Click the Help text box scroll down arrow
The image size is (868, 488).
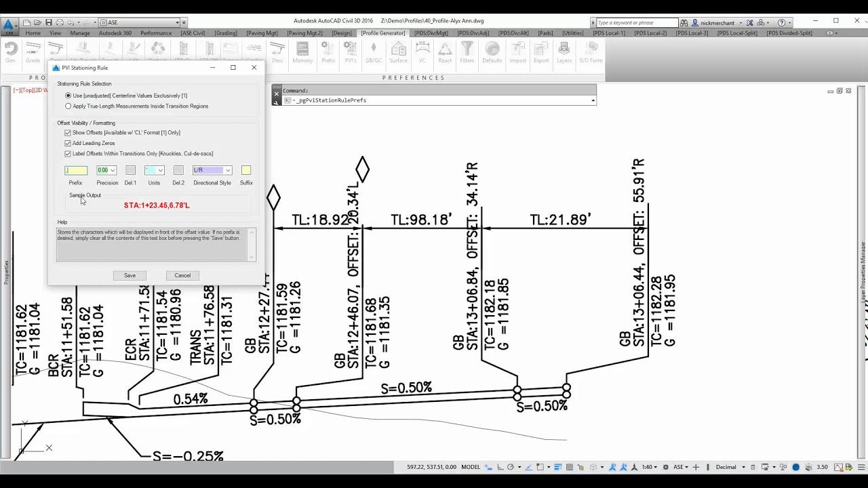253,258
